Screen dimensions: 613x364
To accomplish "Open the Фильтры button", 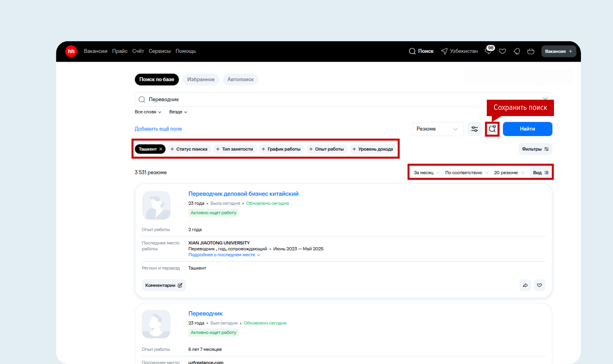I will (x=535, y=149).
